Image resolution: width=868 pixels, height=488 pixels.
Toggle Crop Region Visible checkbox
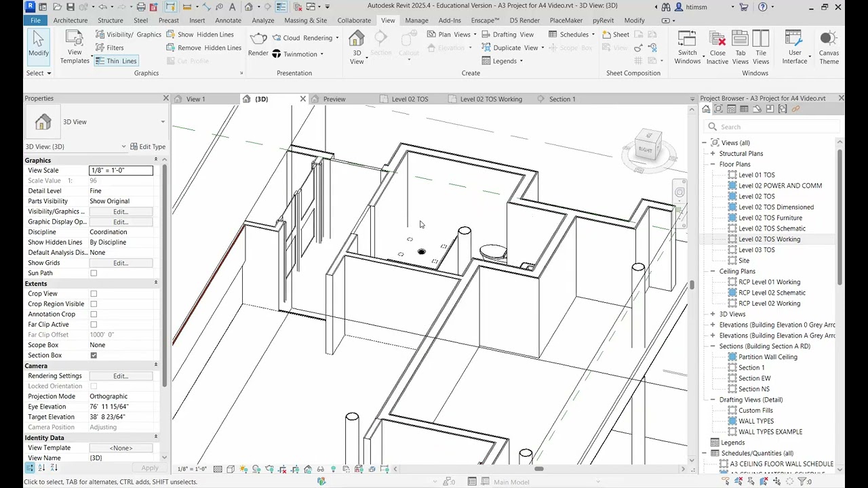pyautogui.click(x=94, y=304)
